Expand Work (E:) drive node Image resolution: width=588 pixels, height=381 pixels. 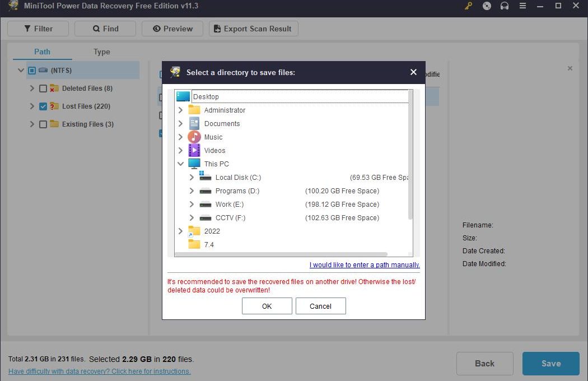192,204
